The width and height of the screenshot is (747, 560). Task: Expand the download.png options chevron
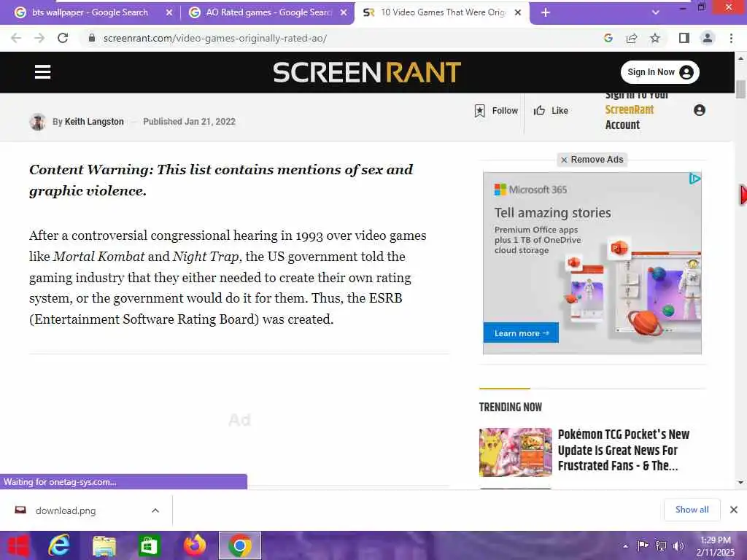155,510
